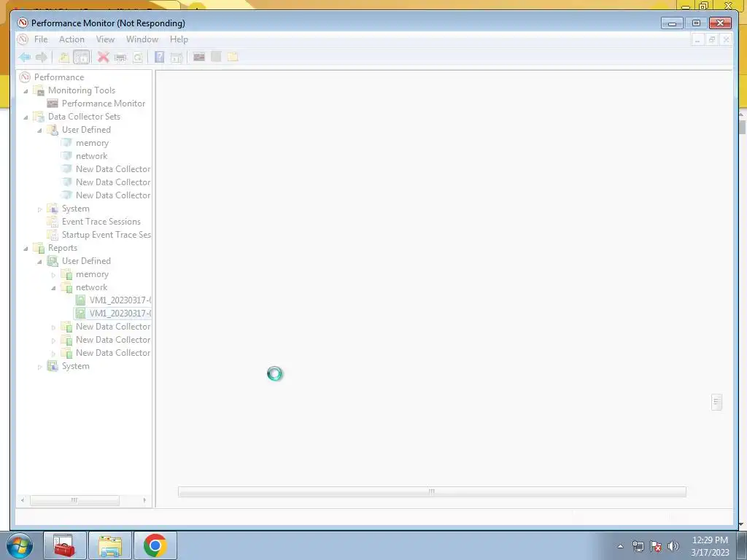Select Event Trace Sessions
The image size is (747, 560).
point(101,222)
